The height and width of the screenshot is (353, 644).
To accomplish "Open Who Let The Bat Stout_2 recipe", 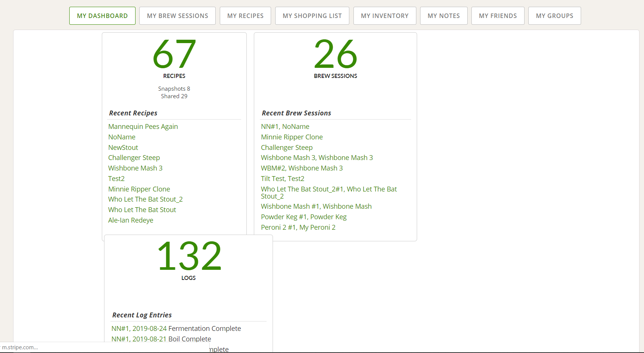I will [x=145, y=199].
